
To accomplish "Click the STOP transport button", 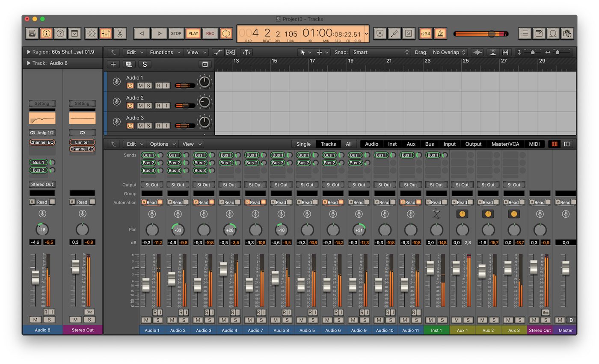I will tap(176, 33).
